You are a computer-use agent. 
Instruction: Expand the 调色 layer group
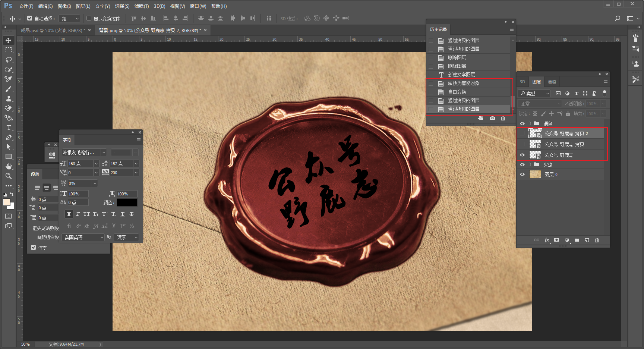530,123
